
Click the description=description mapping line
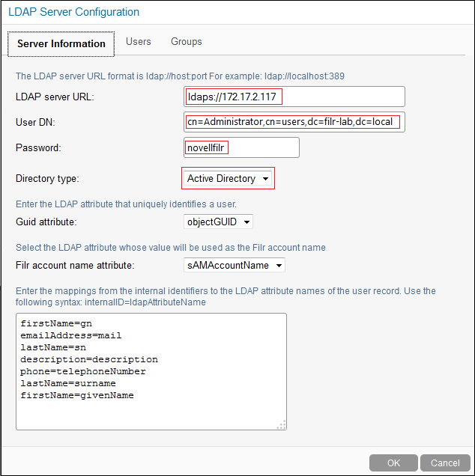pos(89,360)
